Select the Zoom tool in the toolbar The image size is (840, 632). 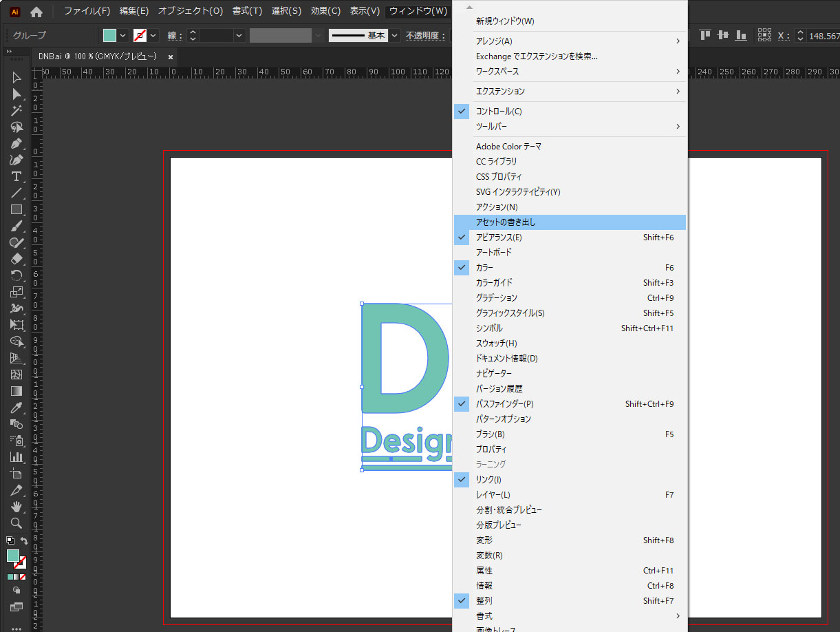click(x=17, y=522)
